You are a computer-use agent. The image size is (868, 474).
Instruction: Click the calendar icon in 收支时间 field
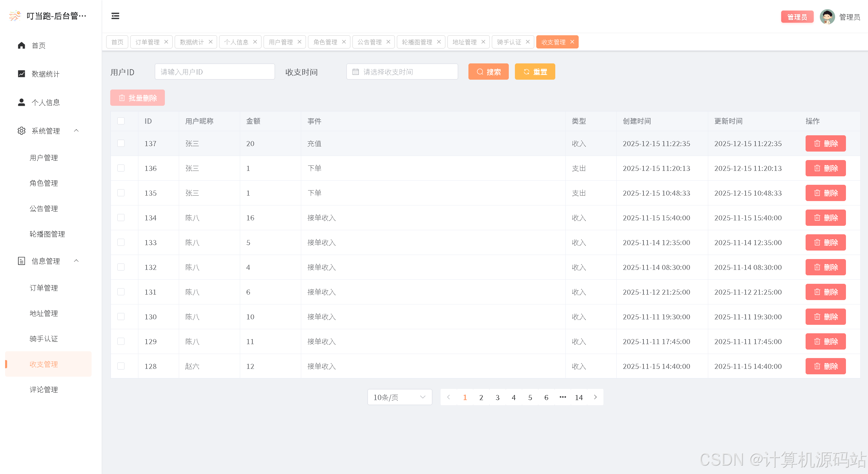click(x=355, y=72)
